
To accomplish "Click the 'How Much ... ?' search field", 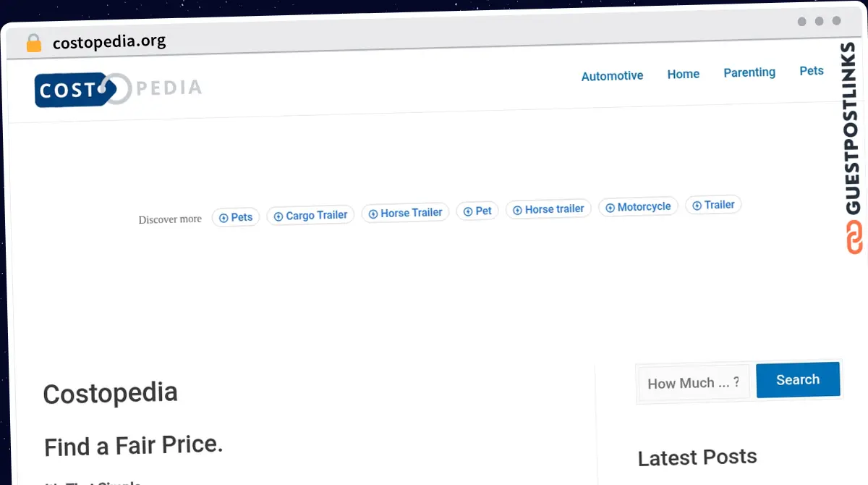I will tap(693, 383).
